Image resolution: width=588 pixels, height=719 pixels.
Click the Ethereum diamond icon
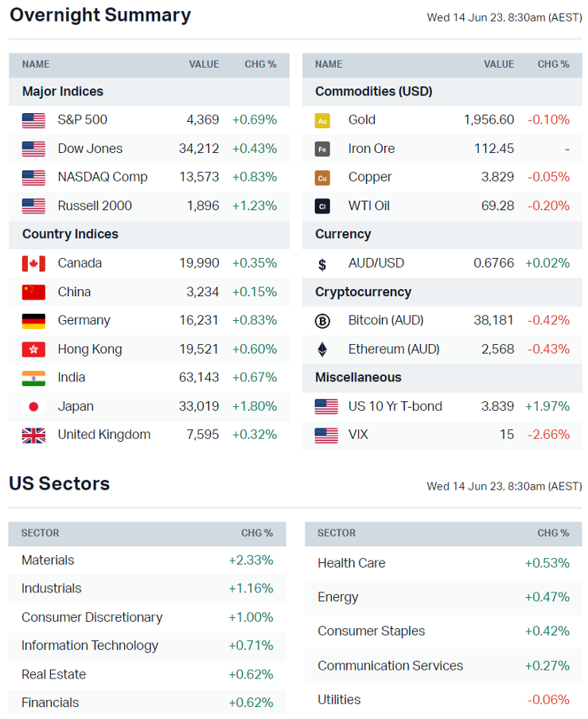(x=322, y=350)
